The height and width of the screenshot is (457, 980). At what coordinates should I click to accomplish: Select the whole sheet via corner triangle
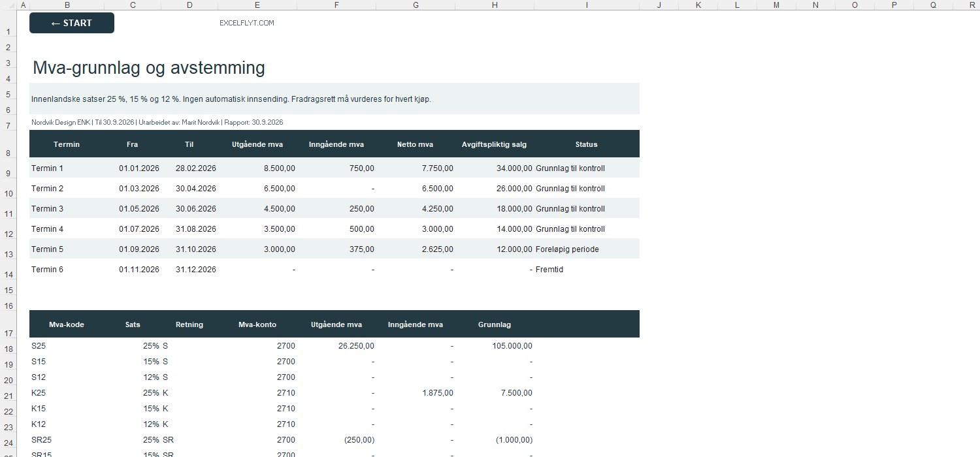click(x=8, y=5)
